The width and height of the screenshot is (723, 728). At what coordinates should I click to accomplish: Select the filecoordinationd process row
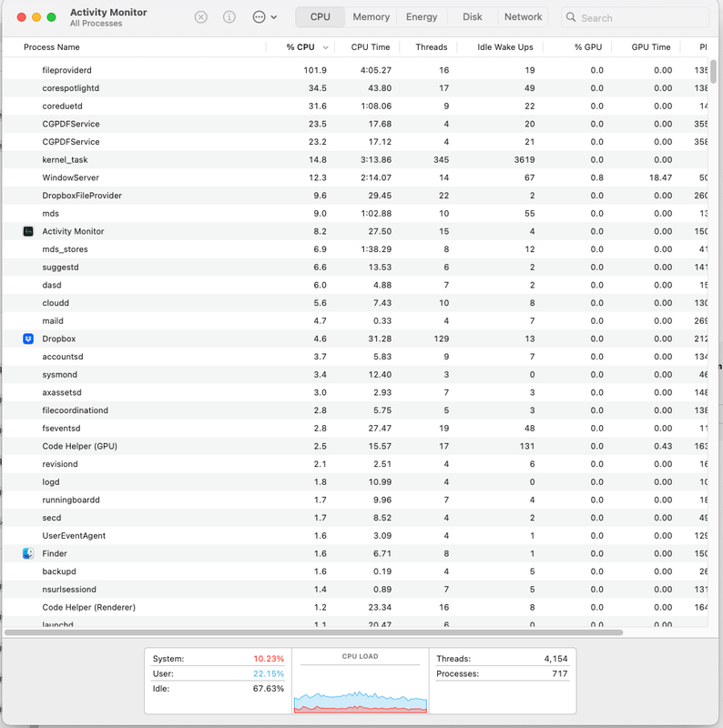click(355, 410)
